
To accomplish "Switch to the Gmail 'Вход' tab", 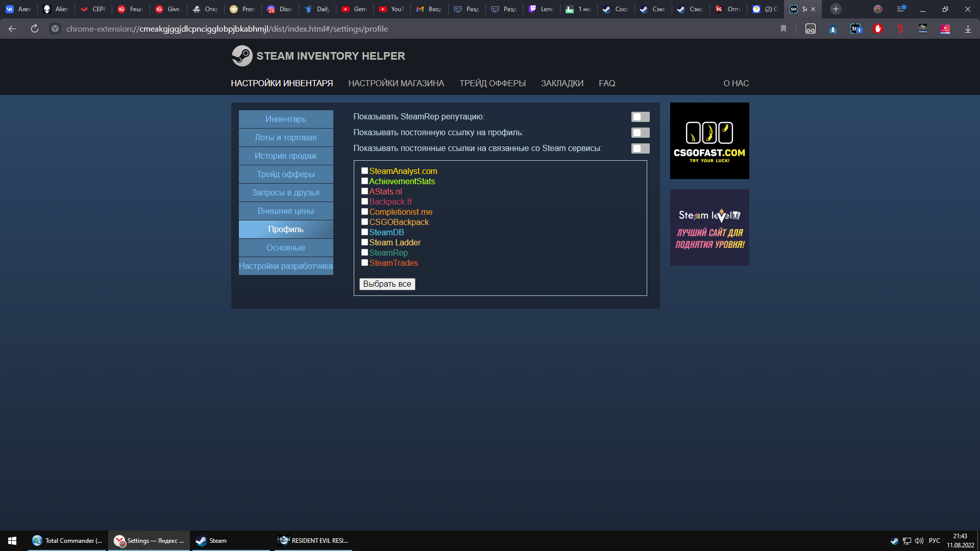I will click(x=429, y=9).
